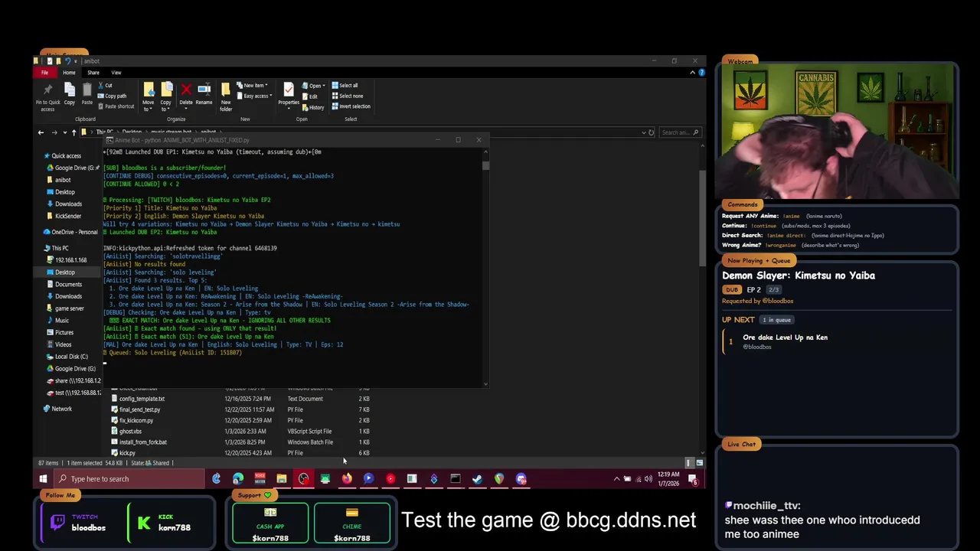The height and width of the screenshot is (551, 980).
Task: Click the undo icon in title bar toolbar
Action: (68, 61)
